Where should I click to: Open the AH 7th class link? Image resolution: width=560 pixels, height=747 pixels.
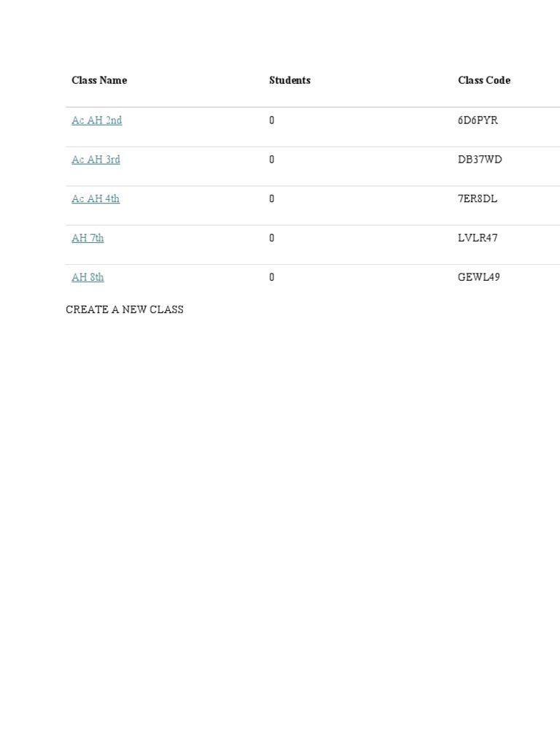coord(87,239)
